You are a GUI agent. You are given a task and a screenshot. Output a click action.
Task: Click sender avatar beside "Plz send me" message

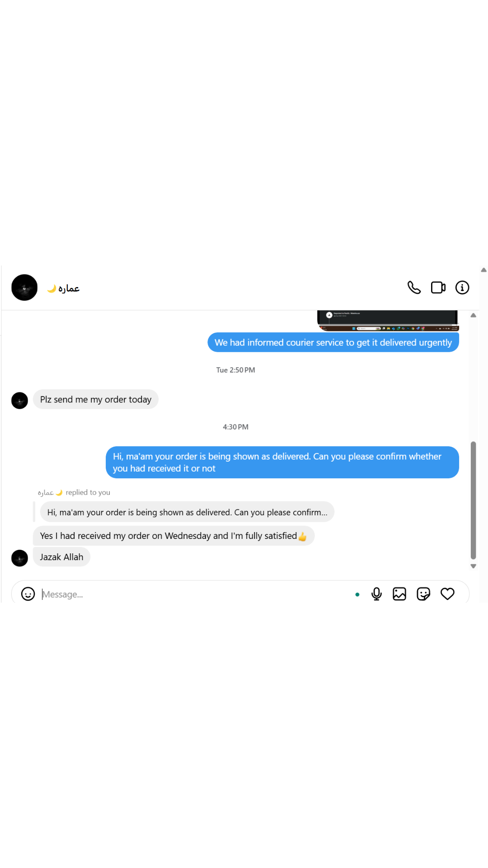[19, 401]
